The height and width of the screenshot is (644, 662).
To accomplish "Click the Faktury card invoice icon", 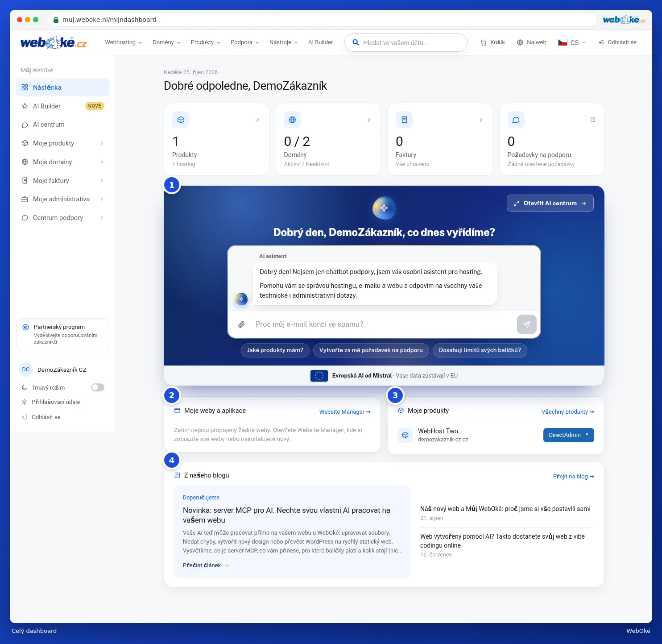I will (x=404, y=120).
